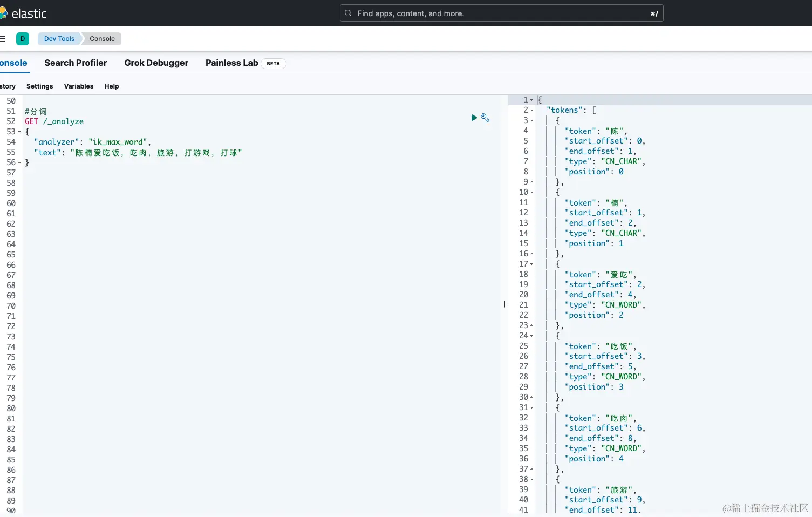Toggle fold marker at response line 16
The image size is (812, 517).
[531, 254]
